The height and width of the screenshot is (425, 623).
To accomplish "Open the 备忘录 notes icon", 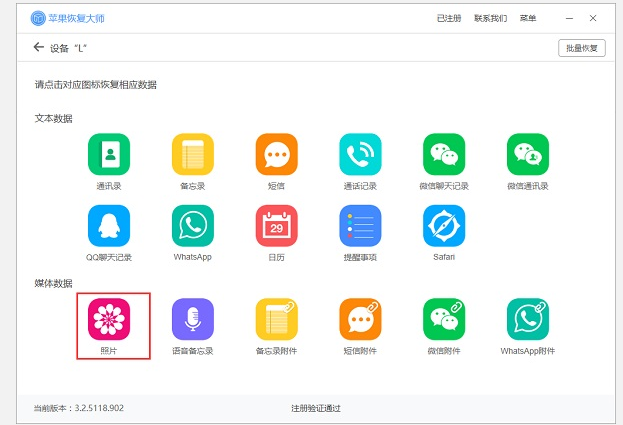I will pyautogui.click(x=193, y=154).
